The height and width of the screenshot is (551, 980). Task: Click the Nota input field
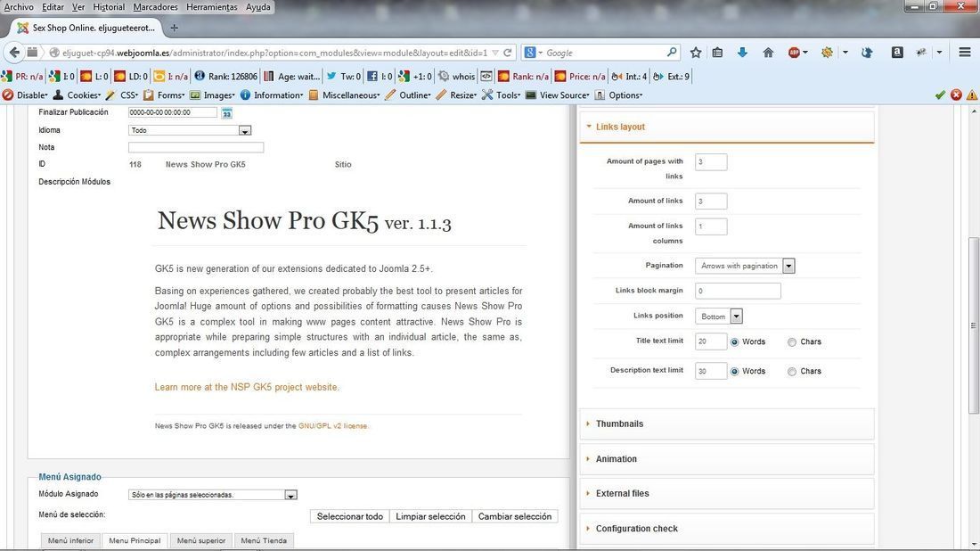tap(196, 148)
